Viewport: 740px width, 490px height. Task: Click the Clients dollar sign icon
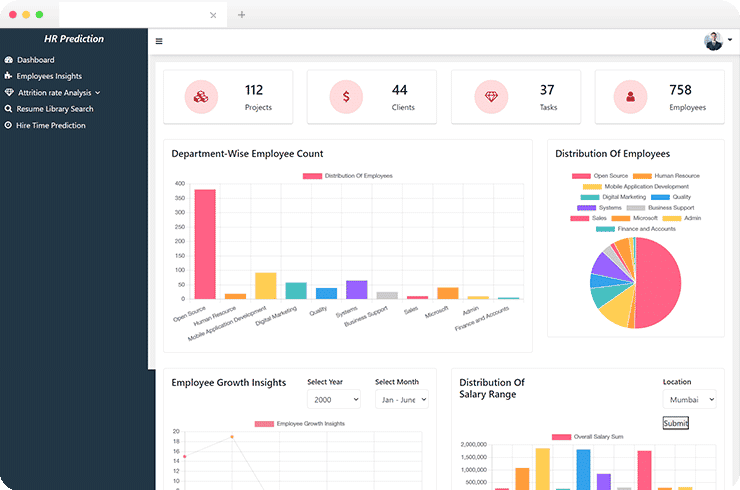(x=346, y=97)
